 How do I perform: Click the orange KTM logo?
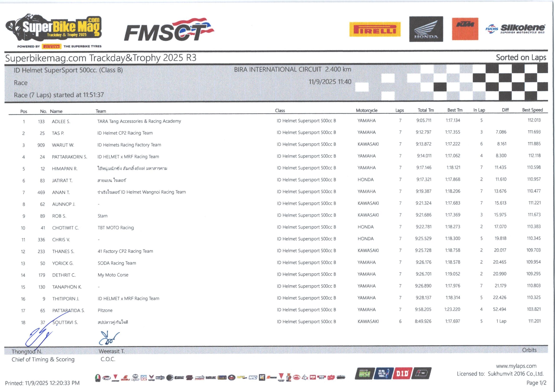tap(465, 29)
